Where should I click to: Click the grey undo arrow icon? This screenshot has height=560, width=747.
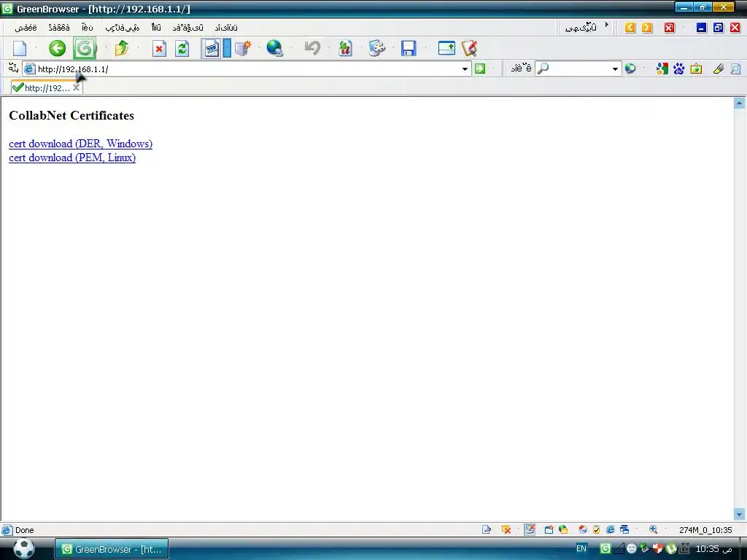pyautogui.click(x=312, y=48)
